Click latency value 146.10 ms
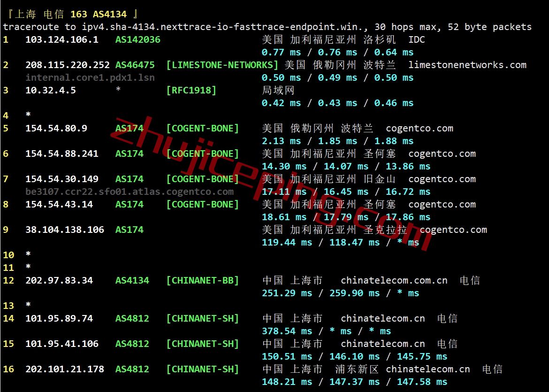The width and height of the screenshot is (549, 392). pos(354,356)
